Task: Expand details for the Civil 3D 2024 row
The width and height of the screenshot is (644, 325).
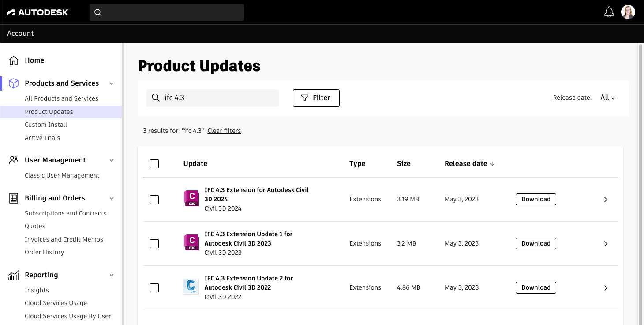Action: (606, 200)
